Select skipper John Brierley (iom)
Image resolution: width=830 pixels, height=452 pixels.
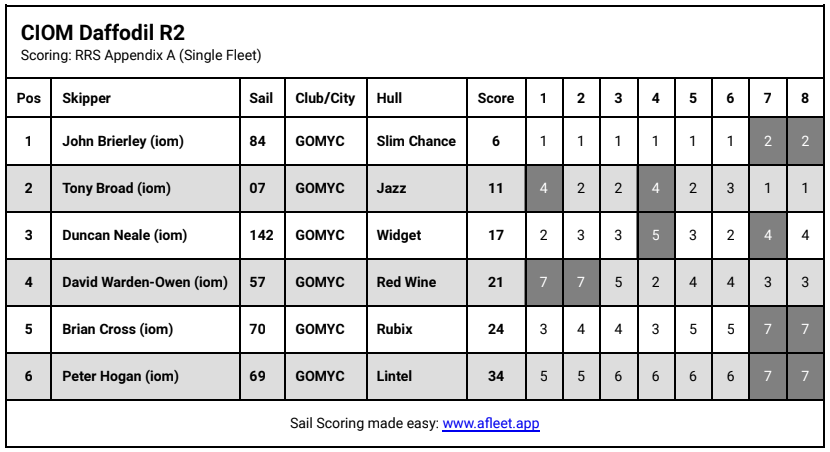pos(123,141)
